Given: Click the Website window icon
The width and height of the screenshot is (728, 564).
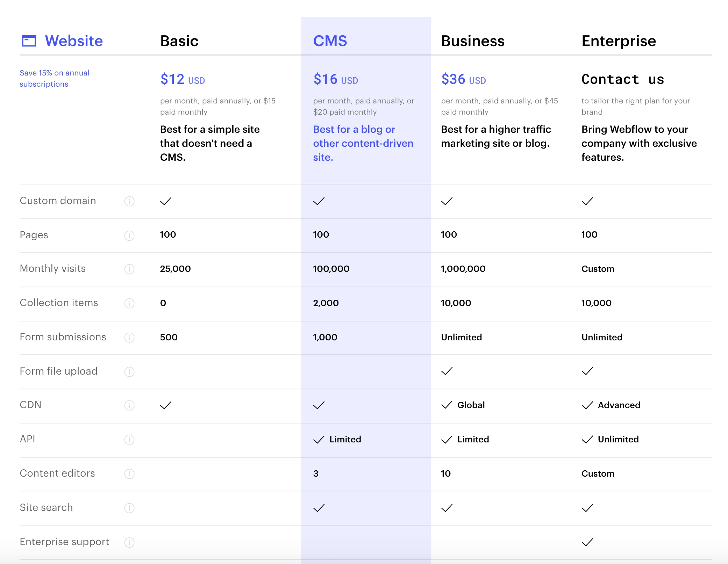Looking at the screenshot, I should (29, 41).
